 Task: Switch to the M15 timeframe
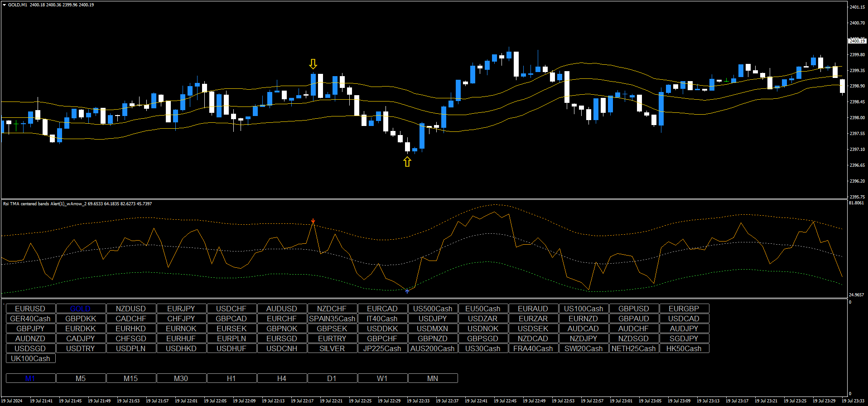pyautogui.click(x=131, y=378)
